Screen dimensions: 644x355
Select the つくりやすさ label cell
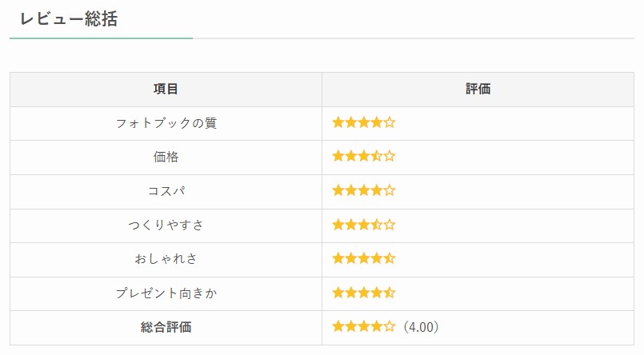click(x=166, y=225)
